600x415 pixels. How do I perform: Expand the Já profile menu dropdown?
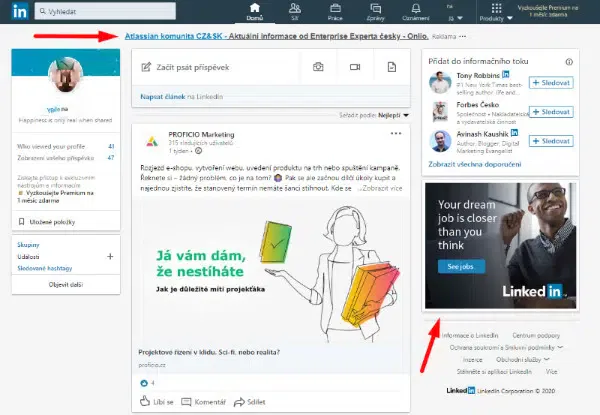tap(454, 12)
